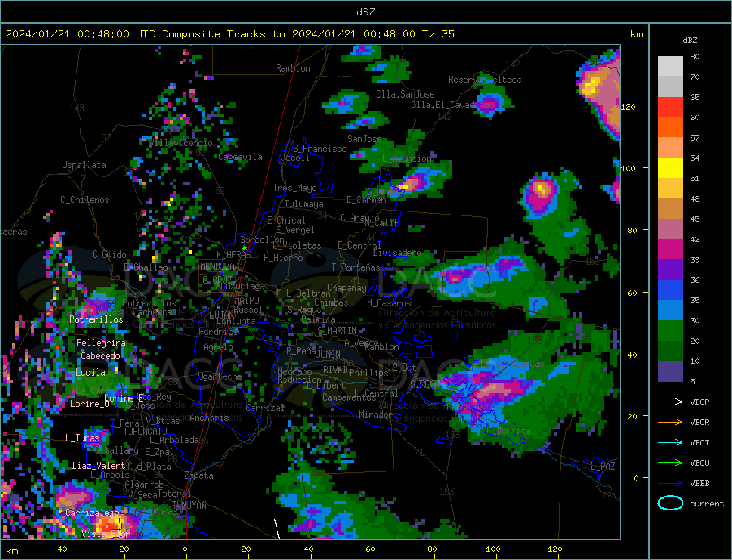732x560 pixels.
Task: Select the magenta swatch between 42 and 39
Action: point(670,250)
